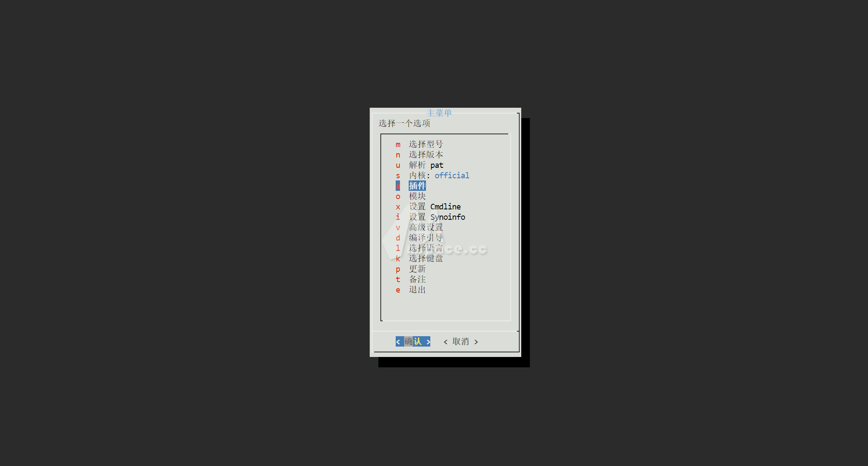This screenshot has height=466, width=868.
Task: Open 备注 notes option
Action: click(x=417, y=279)
